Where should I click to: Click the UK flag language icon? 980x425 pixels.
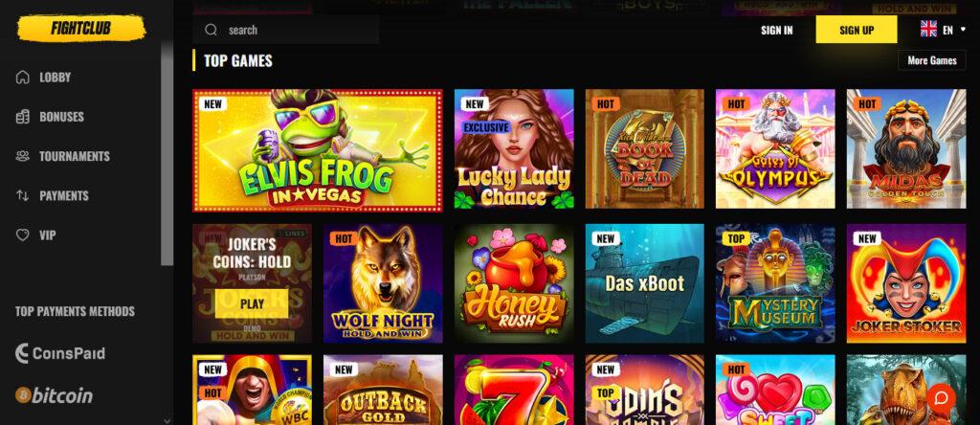coord(928,30)
